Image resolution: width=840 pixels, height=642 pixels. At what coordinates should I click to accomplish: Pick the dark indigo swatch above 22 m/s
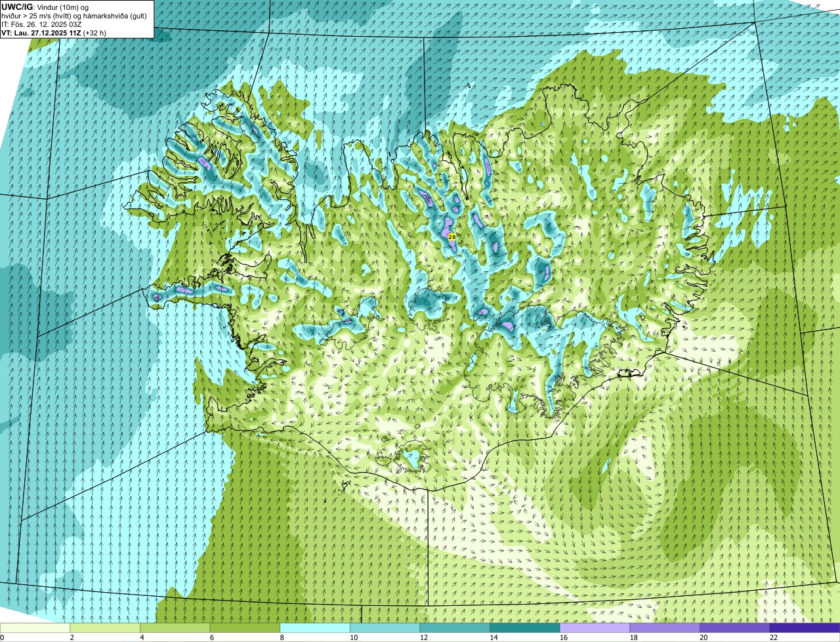(x=805, y=628)
